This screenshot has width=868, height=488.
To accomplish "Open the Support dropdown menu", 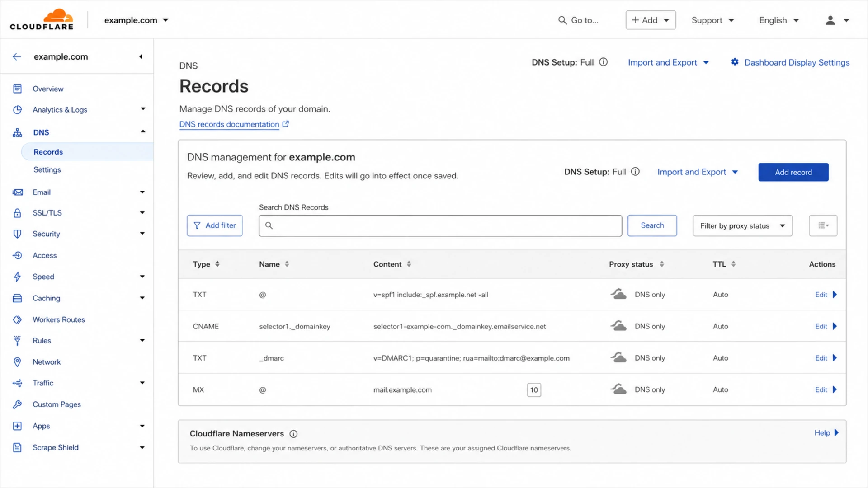I will [x=712, y=20].
